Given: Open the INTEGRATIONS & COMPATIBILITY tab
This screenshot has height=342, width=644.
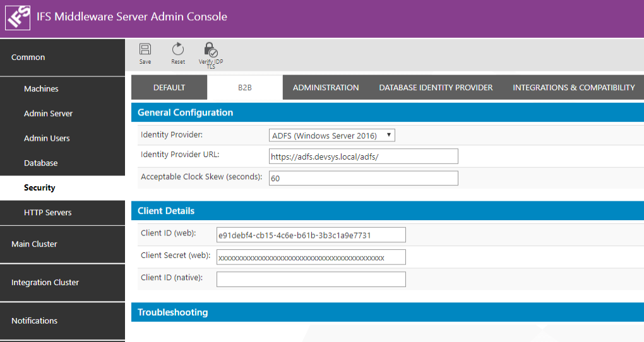Looking at the screenshot, I should [x=573, y=88].
